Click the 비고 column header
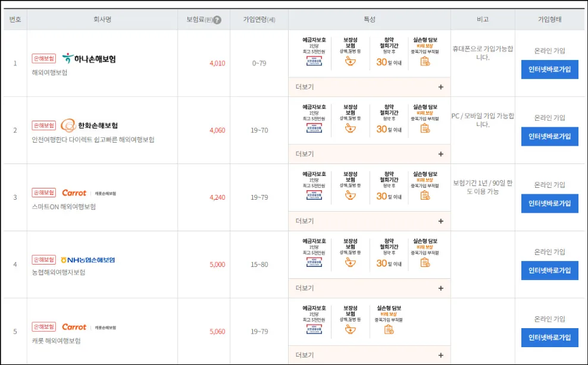 click(x=483, y=20)
